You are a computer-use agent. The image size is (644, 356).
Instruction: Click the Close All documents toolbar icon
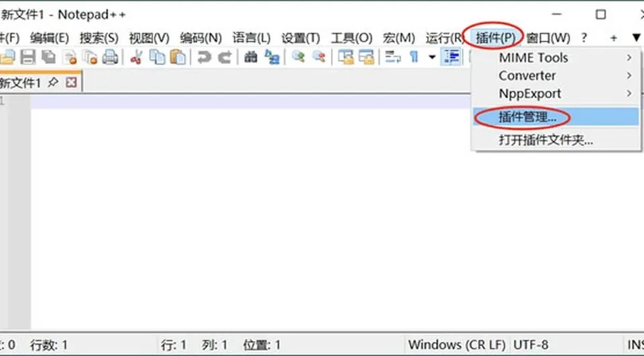(89, 57)
